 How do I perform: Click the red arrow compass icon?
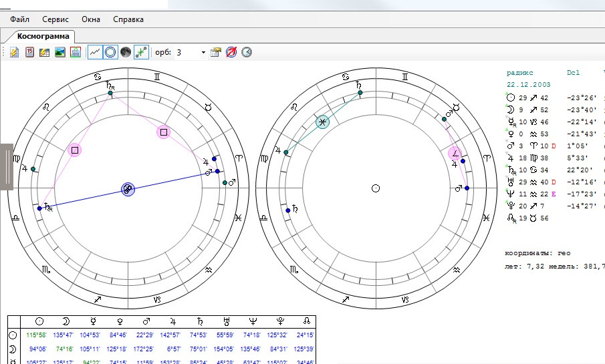pos(231,52)
